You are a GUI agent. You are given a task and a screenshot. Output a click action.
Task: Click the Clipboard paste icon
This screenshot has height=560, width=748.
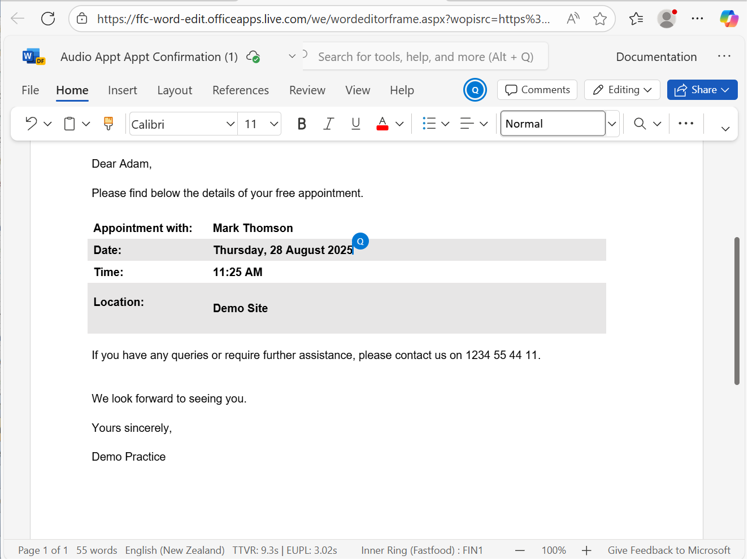pos(69,124)
